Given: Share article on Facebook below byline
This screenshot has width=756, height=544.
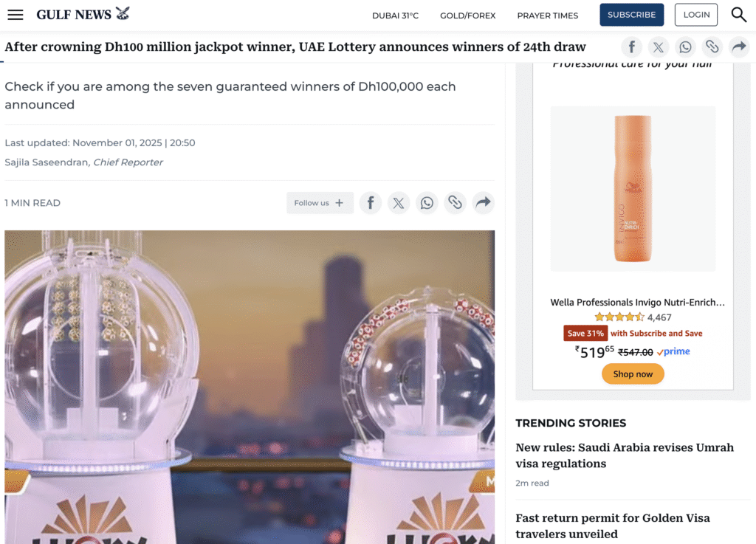Looking at the screenshot, I should pos(371,203).
